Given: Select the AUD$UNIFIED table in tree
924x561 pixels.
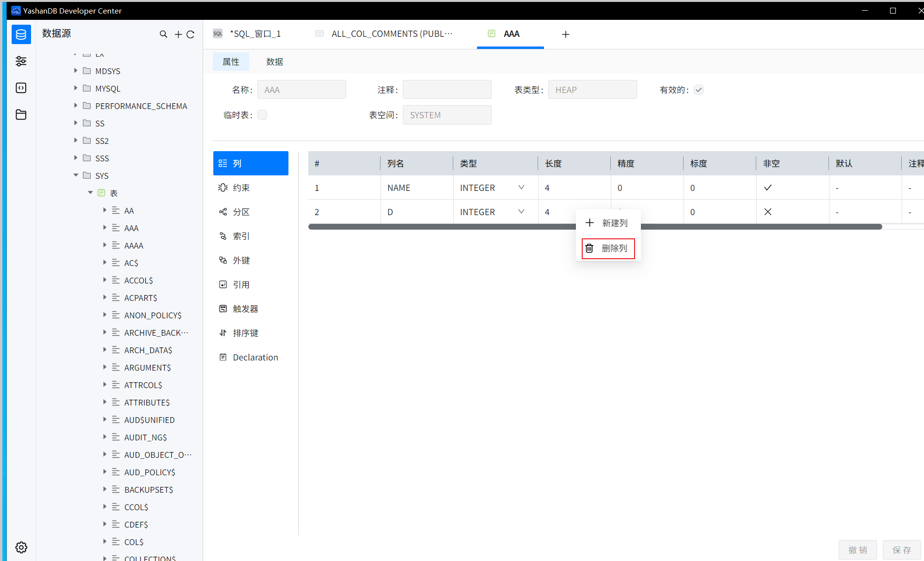Looking at the screenshot, I should (x=149, y=420).
